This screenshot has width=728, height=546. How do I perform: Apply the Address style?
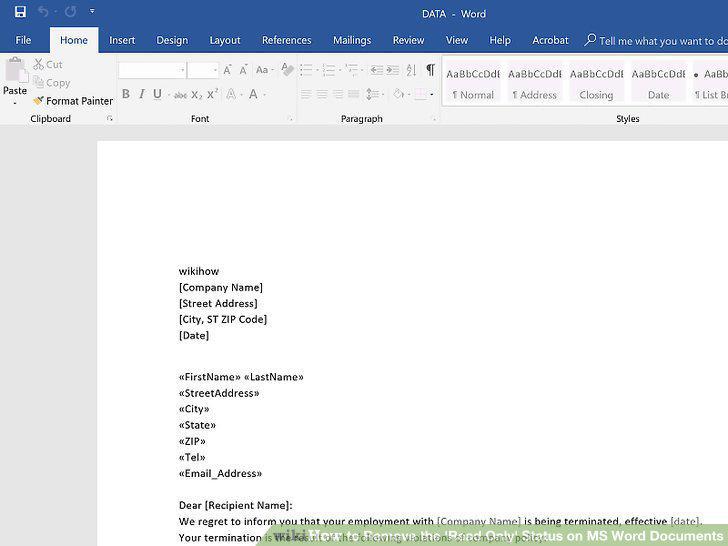pyautogui.click(x=534, y=84)
